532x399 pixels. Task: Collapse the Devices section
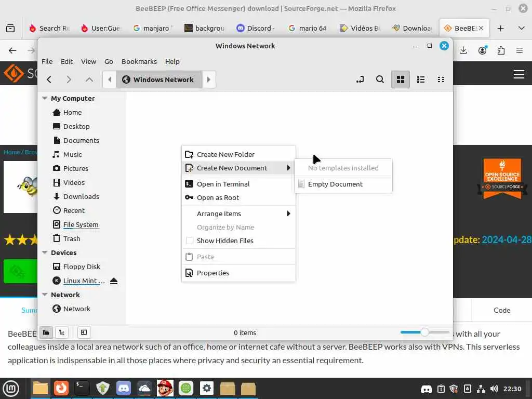coord(45,252)
